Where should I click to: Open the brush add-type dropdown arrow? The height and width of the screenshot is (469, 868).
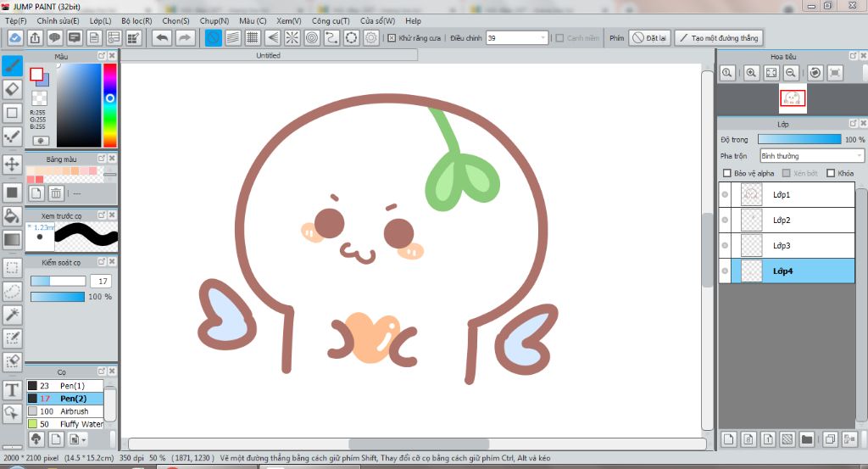pyautogui.click(x=84, y=439)
